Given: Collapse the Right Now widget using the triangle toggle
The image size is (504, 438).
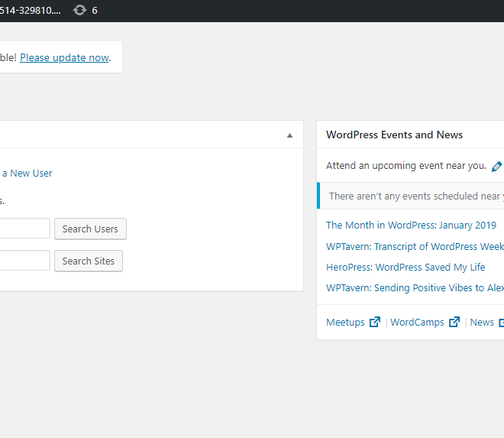Looking at the screenshot, I should (x=289, y=135).
